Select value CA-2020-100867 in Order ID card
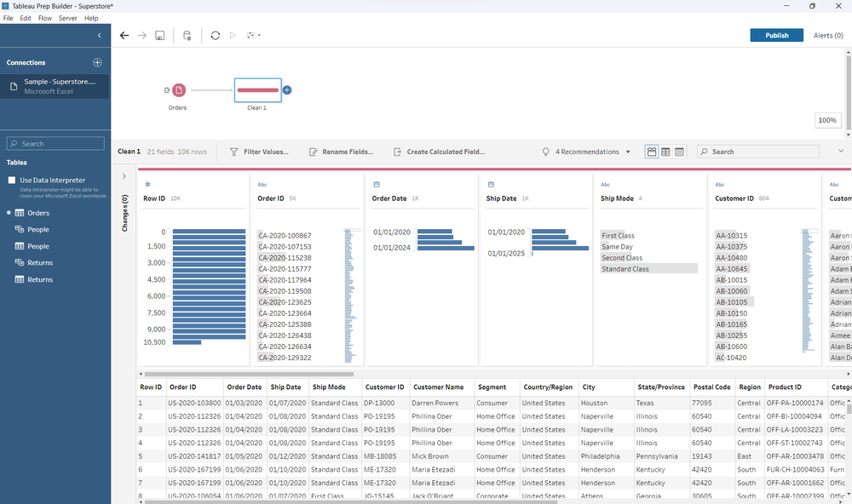 285,236
